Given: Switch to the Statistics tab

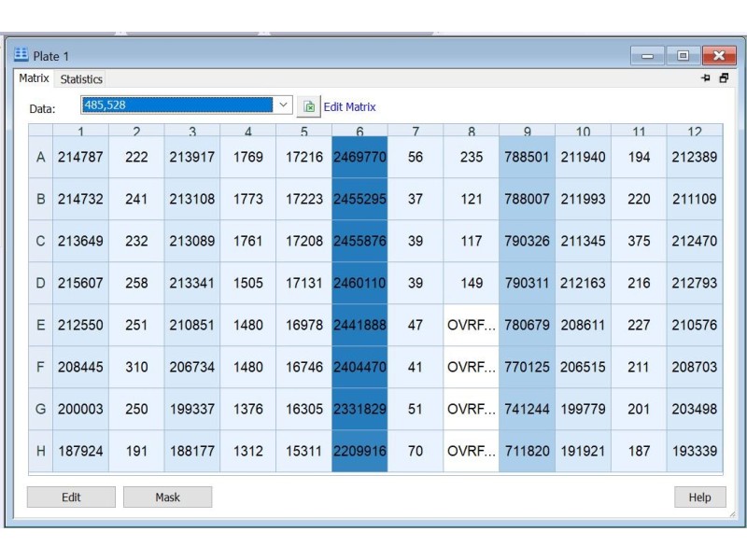Looking at the screenshot, I should [x=81, y=79].
